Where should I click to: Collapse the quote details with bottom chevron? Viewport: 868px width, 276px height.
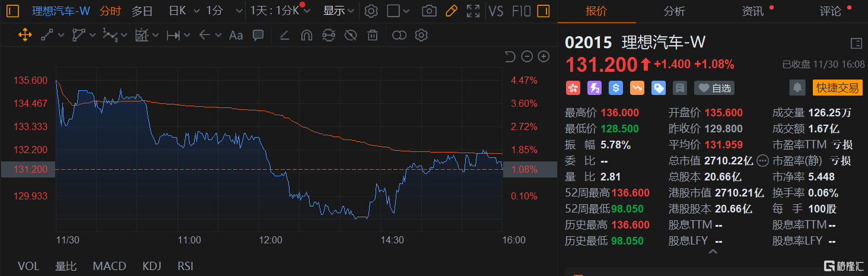click(713, 252)
